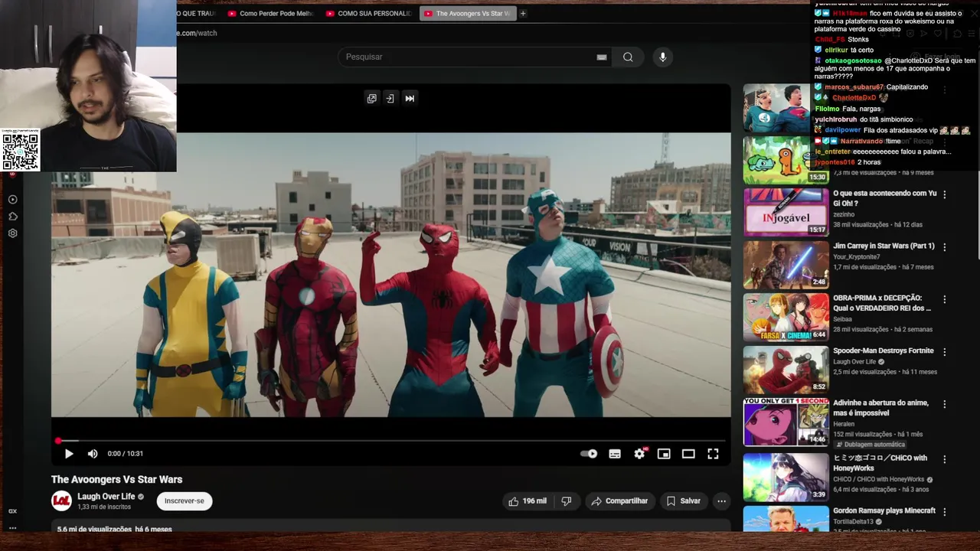The height and width of the screenshot is (551, 980).
Task: Open anime opening quiz thumbnail 14:46
Action: point(786,422)
